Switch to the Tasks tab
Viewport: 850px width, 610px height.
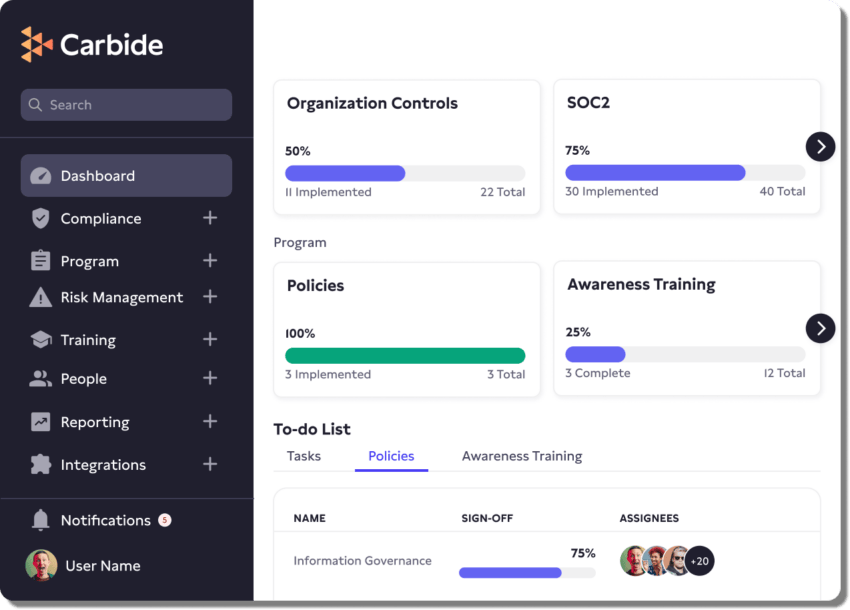303,456
